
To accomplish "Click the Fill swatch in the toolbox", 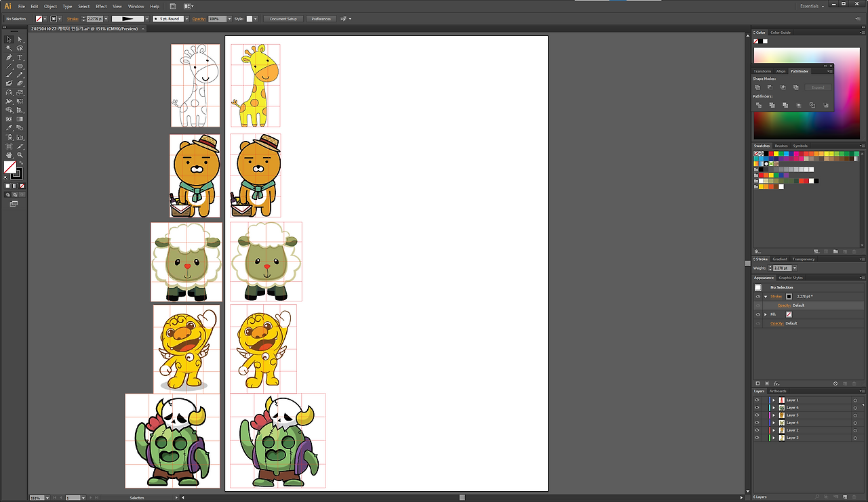I will click(x=10, y=167).
